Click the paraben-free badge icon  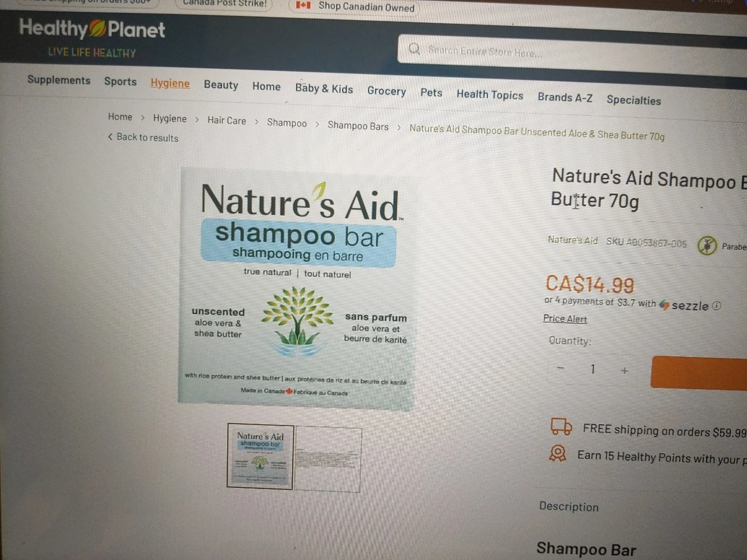pos(707,245)
